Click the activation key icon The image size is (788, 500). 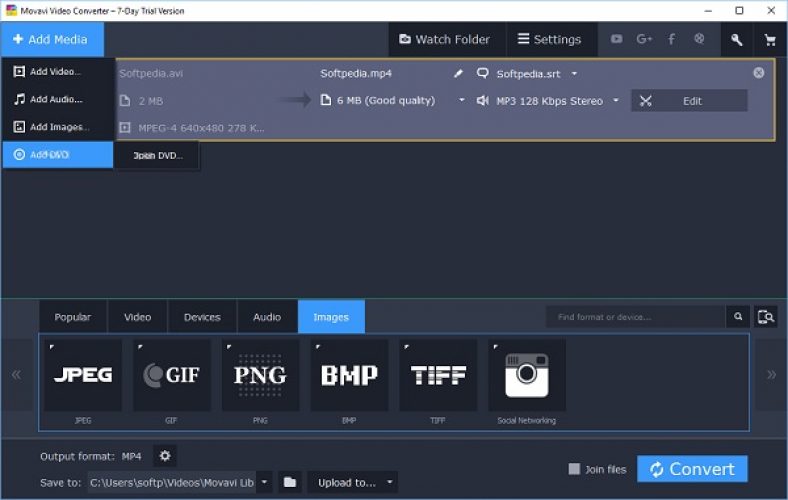point(737,40)
